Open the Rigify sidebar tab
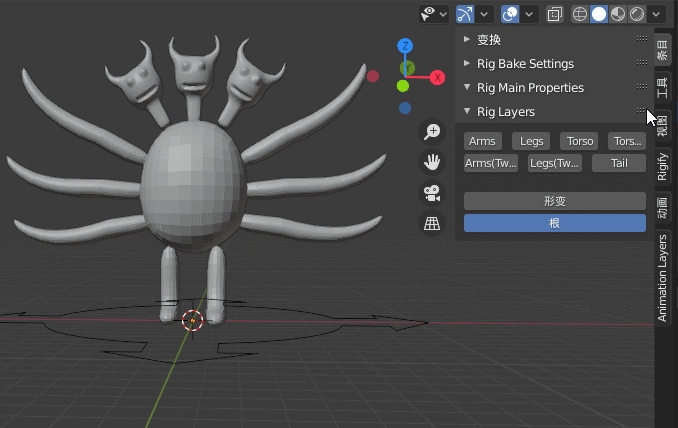The width and height of the screenshot is (678, 428). (x=662, y=166)
